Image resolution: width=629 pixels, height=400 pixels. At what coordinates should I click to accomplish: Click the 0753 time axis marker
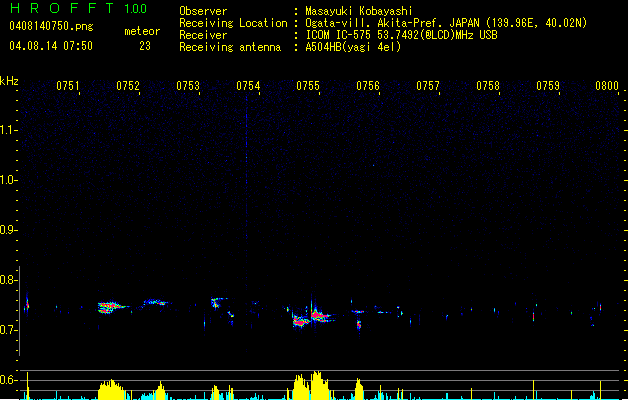point(188,86)
